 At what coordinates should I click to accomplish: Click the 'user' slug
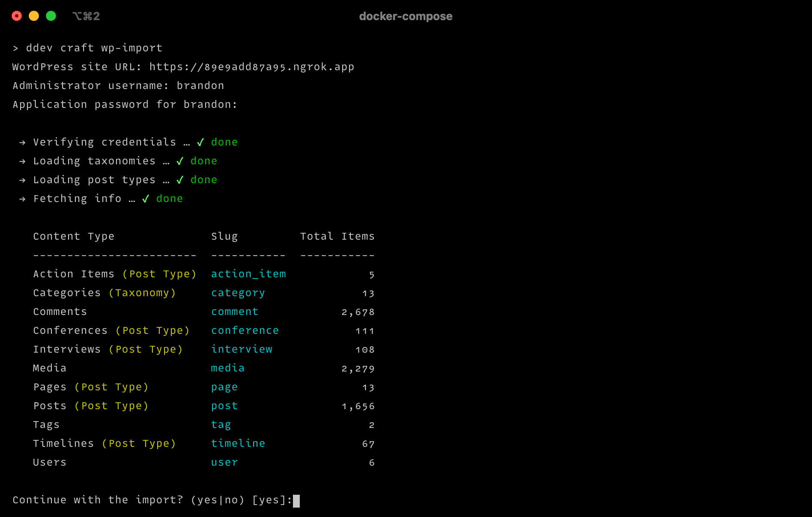224,462
